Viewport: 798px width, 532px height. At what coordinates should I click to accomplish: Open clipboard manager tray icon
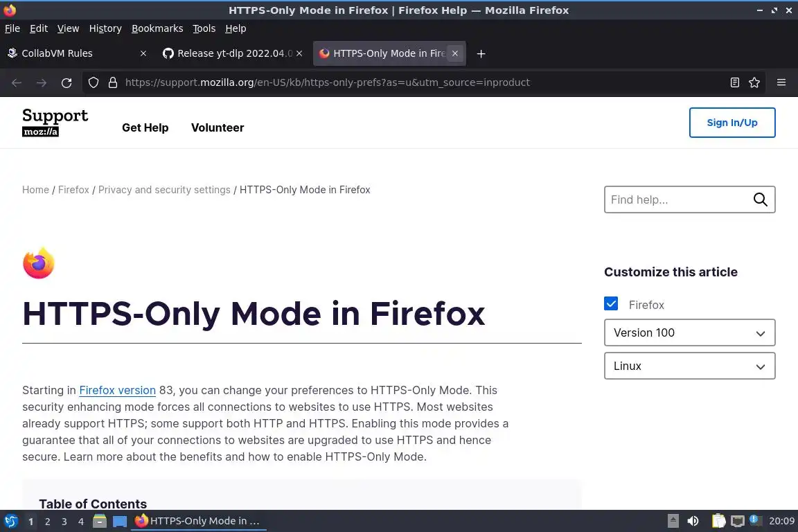click(718, 521)
